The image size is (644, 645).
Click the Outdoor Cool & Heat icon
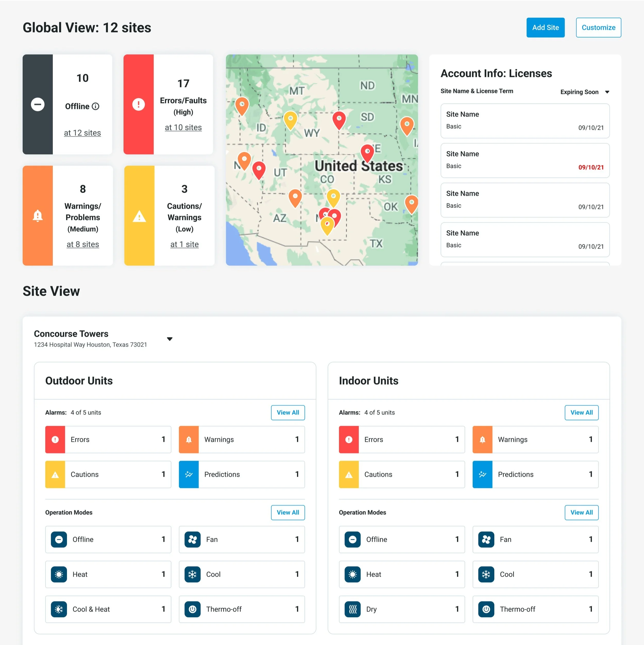tap(59, 609)
